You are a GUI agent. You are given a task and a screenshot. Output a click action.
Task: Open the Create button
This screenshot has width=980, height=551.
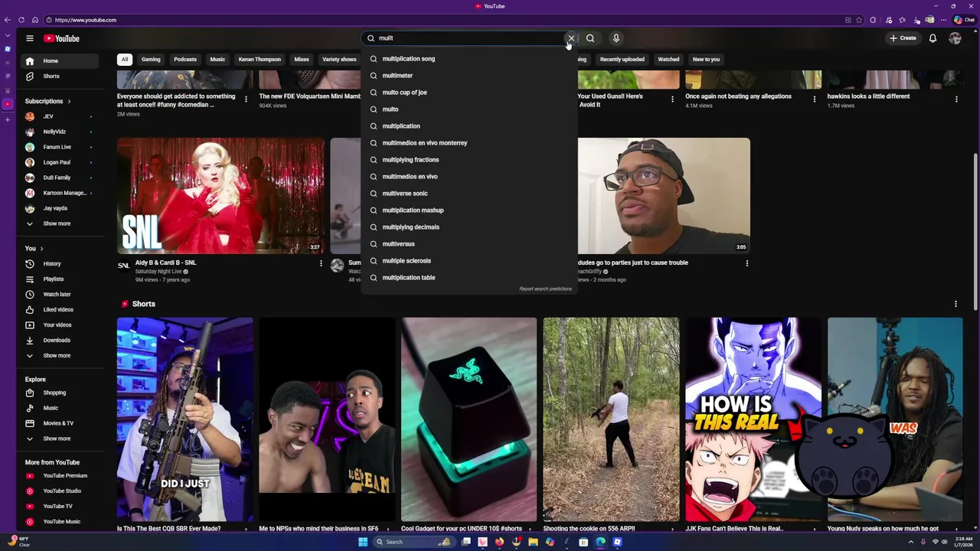click(903, 38)
